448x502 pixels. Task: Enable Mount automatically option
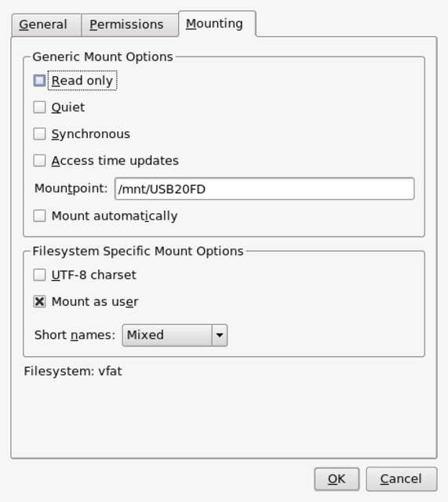(x=39, y=216)
